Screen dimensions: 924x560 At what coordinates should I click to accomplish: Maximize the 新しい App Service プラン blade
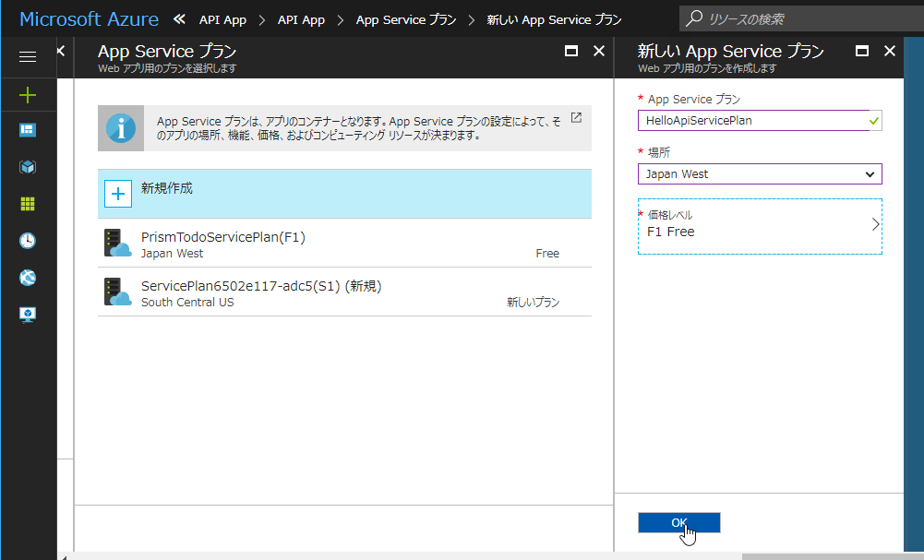pyautogui.click(x=862, y=52)
